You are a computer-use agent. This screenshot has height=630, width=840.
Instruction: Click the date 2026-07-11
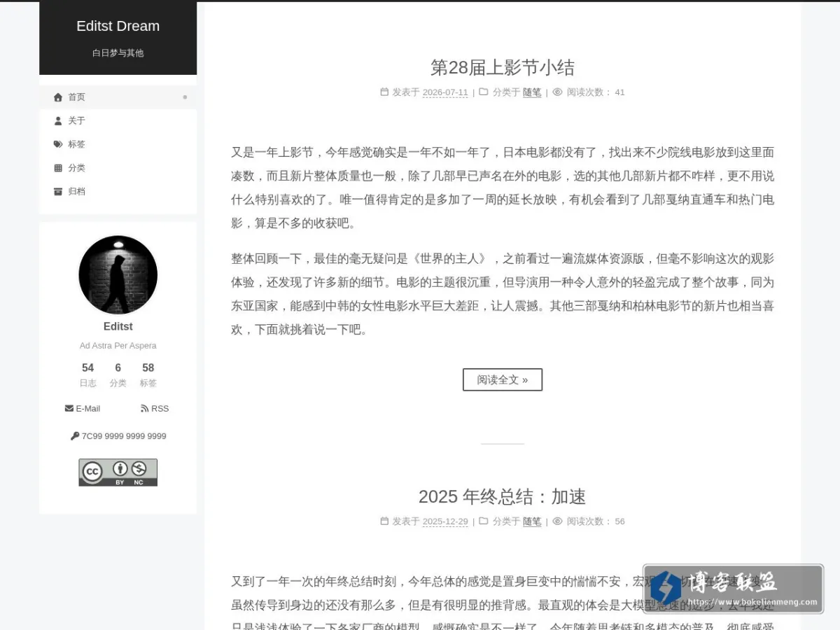[x=445, y=92]
